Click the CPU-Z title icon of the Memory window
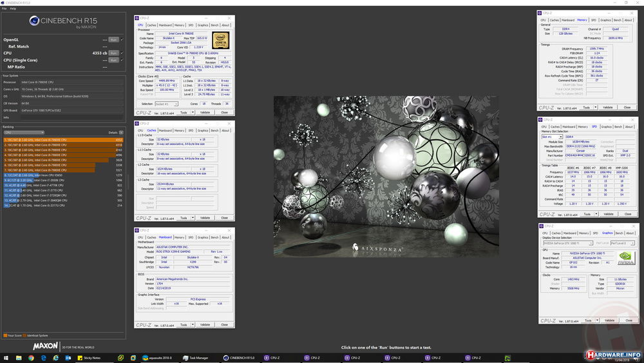Viewport: 644px width, 363px height. 540,13
